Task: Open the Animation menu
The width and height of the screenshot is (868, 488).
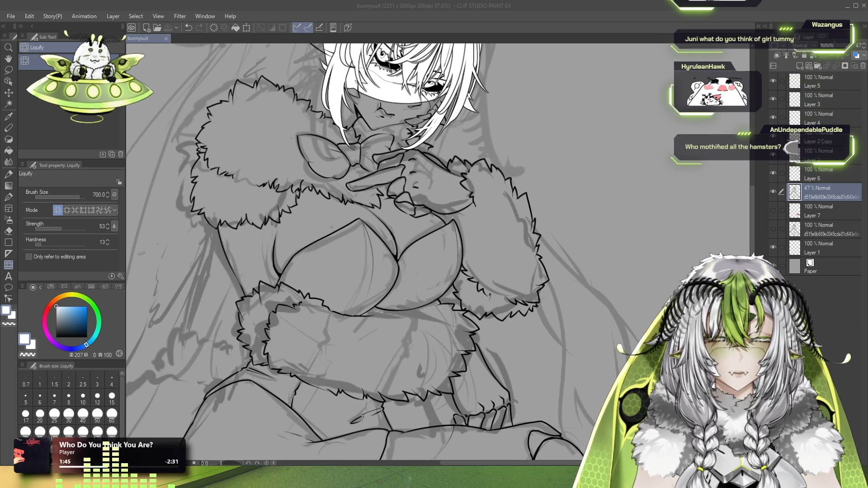Action: click(84, 16)
